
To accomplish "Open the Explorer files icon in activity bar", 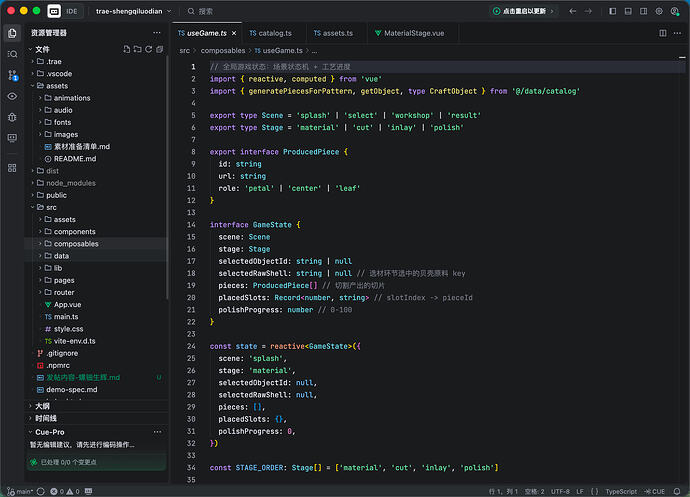I will [x=12, y=33].
